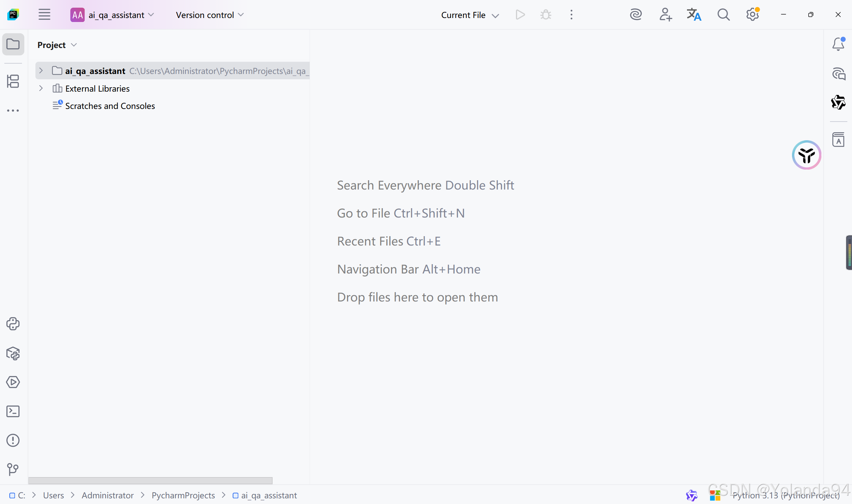The width and height of the screenshot is (852, 504).
Task: Click the Users breadcrumb
Action: point(53,495)
